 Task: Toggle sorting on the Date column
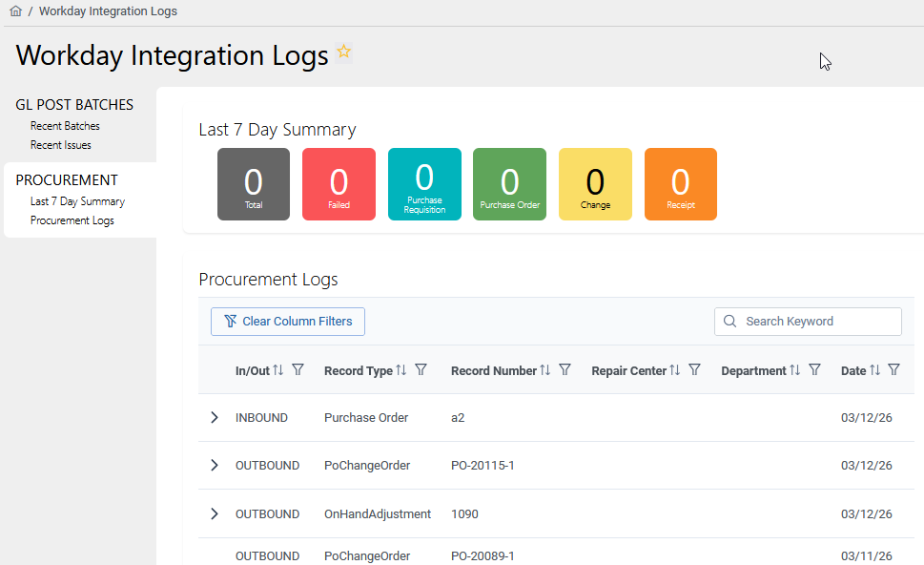pyautogui.click(x=873, y=369)
